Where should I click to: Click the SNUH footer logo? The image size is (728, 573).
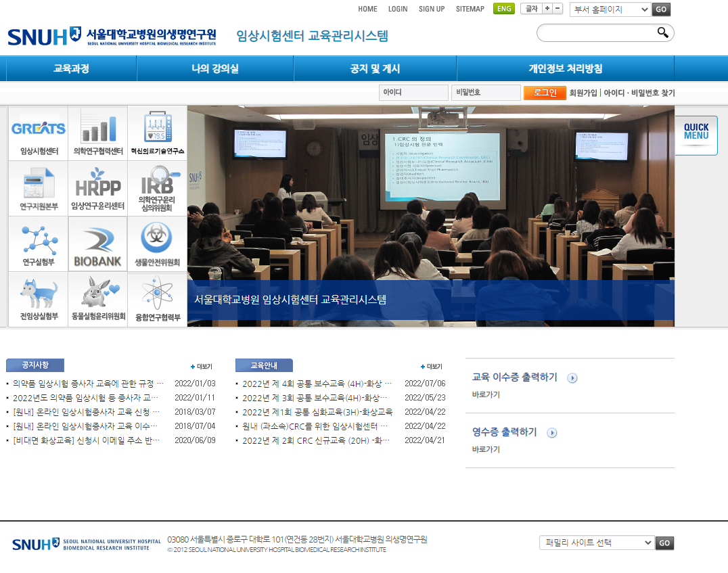click(87, 544)
